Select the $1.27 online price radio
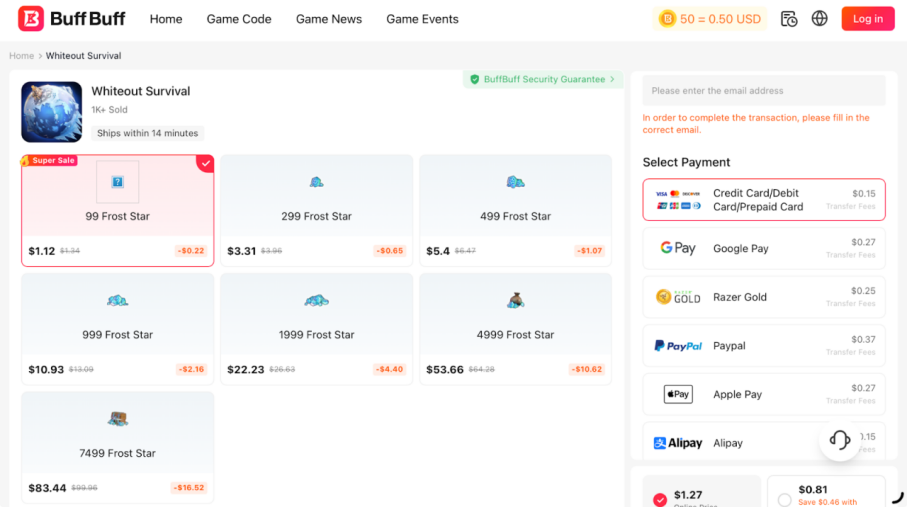Screen dimensions: 908x508 coord(660,500)
